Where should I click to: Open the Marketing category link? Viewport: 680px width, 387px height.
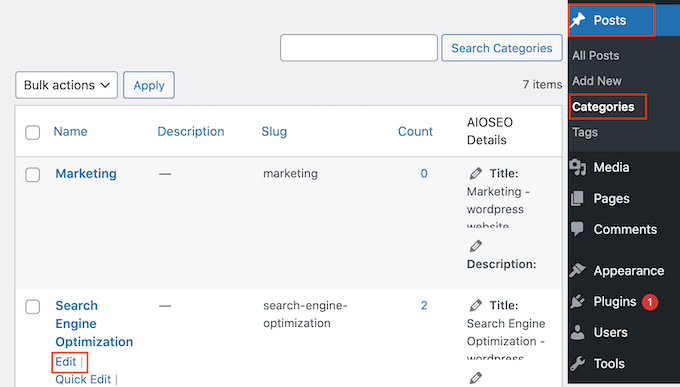coord(86,174)
